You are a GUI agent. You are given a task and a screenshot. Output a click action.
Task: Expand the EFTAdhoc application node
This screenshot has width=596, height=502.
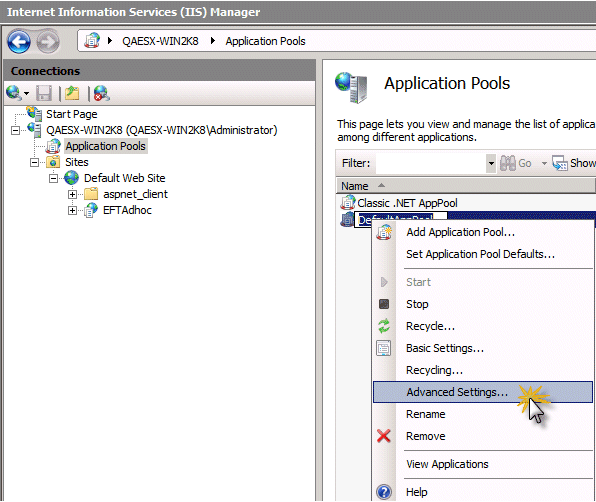coord(72,210)
